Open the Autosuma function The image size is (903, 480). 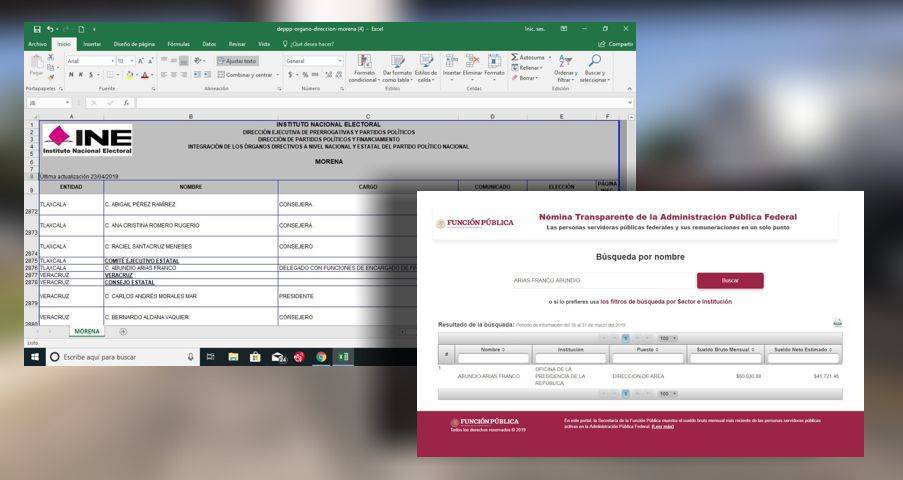click(x=530, y=57)
